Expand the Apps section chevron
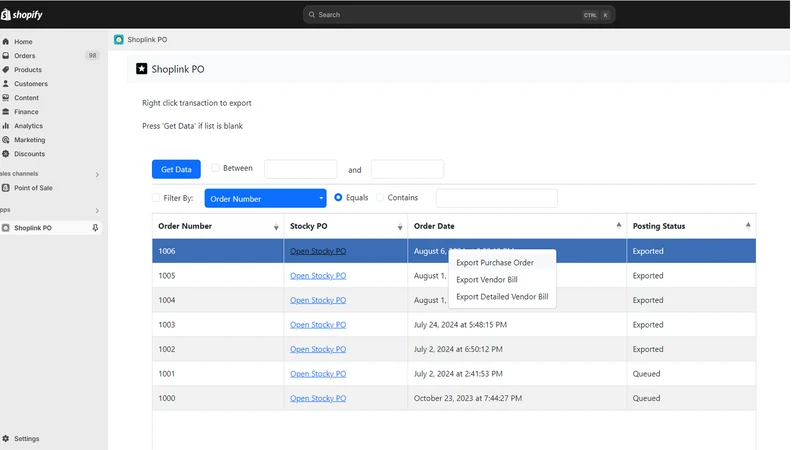The width and height of the screenshot is (800, 450). click(x=97, y=211)
